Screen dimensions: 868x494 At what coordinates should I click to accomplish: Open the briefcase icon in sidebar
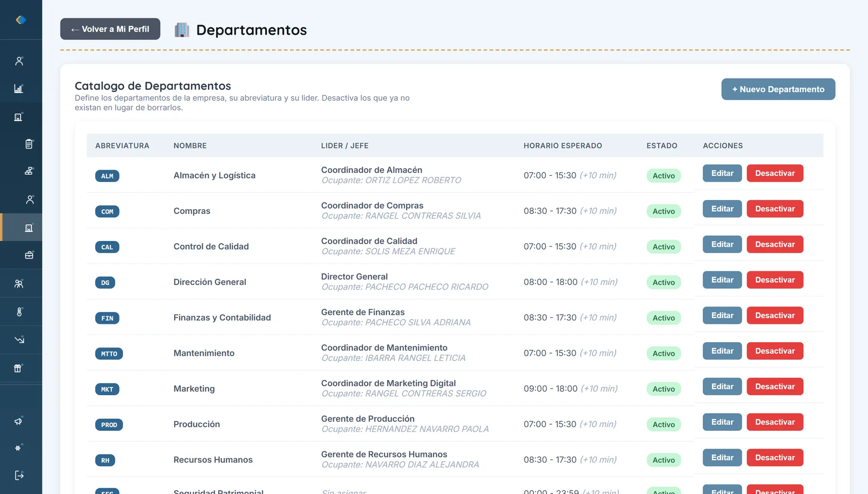[29, 255]
